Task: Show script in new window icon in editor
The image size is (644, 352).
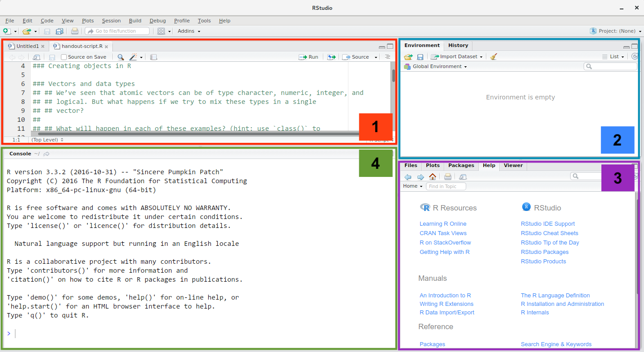Action: [x=36, y=57]
